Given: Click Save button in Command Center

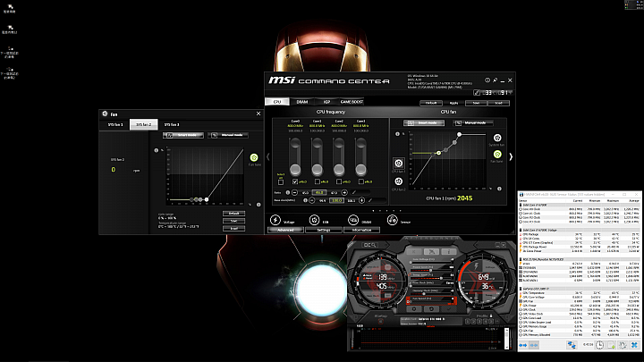Looking at the screenshot, I should pyautogui.click(x=476, y=103).
